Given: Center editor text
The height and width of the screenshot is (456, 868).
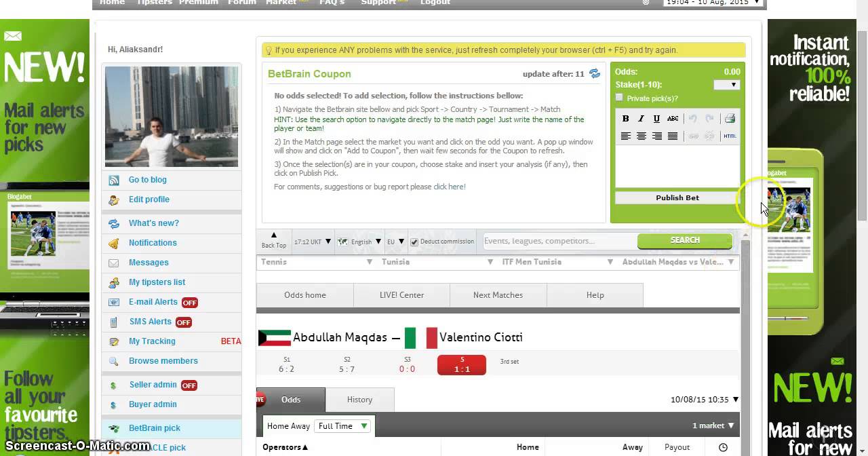Looking at the screenshot, I should click(x=641, y=136).
